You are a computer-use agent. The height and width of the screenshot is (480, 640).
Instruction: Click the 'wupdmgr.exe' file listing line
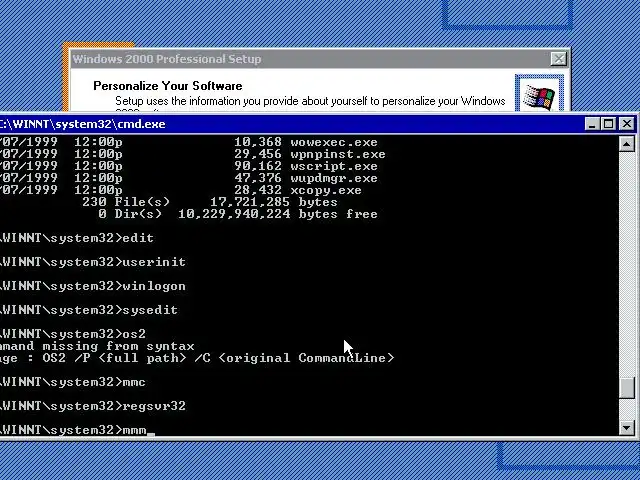(x=189, y=178)
